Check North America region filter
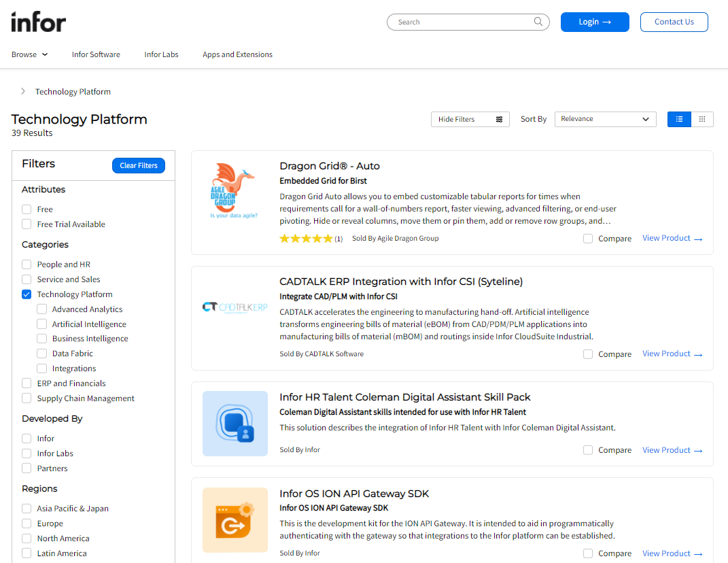Viewport: 728px width, 563px height. tap(27, 539)
